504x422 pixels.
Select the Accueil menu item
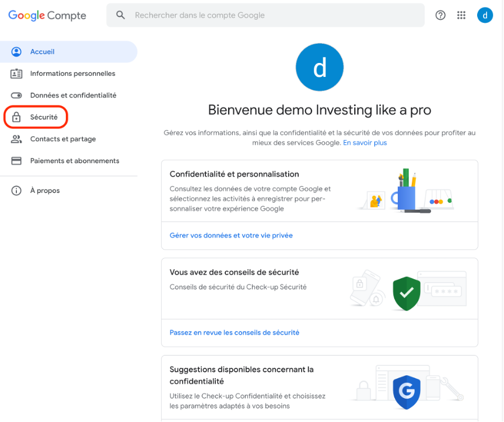[x=68, y=52]
